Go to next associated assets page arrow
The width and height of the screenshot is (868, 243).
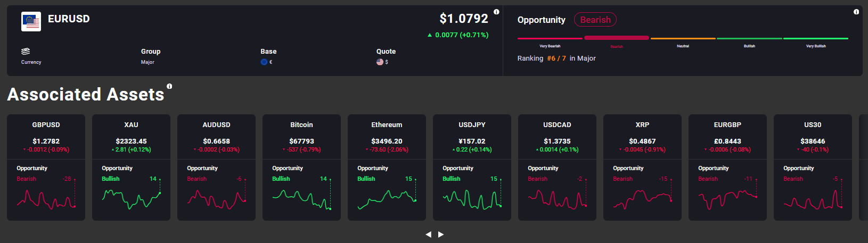point(441,234)
